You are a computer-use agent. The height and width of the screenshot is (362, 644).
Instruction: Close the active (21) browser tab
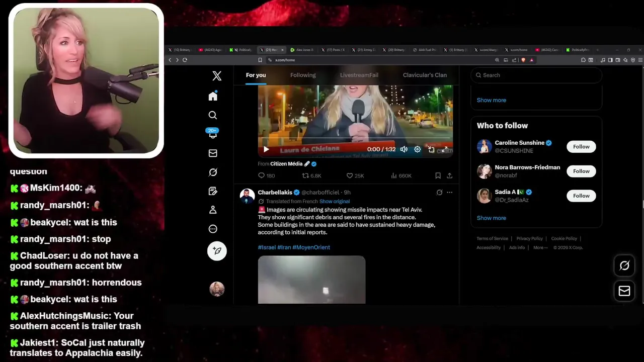282,50
